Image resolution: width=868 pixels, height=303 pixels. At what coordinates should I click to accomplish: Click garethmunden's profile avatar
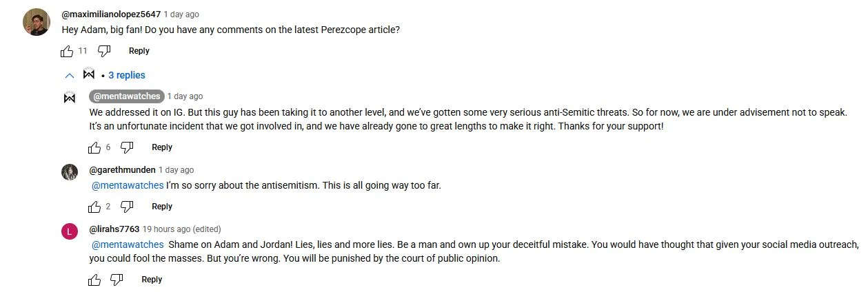pos(70,172)
